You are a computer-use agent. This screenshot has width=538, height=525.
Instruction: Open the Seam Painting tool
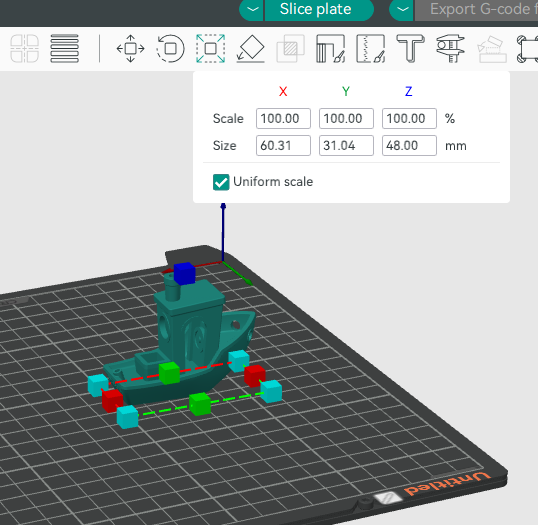(x=370, y=49)
